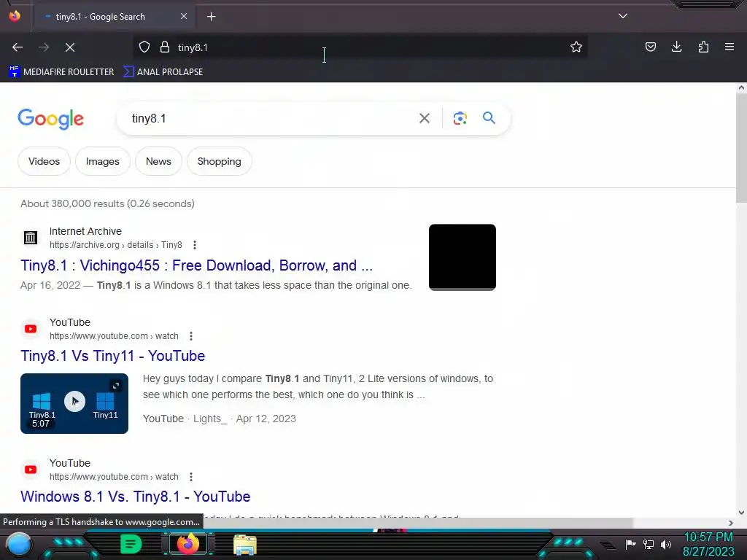Filter results by Videos
Image resolution: width=747 pixels, height=560 pixels.
[44, 161]
